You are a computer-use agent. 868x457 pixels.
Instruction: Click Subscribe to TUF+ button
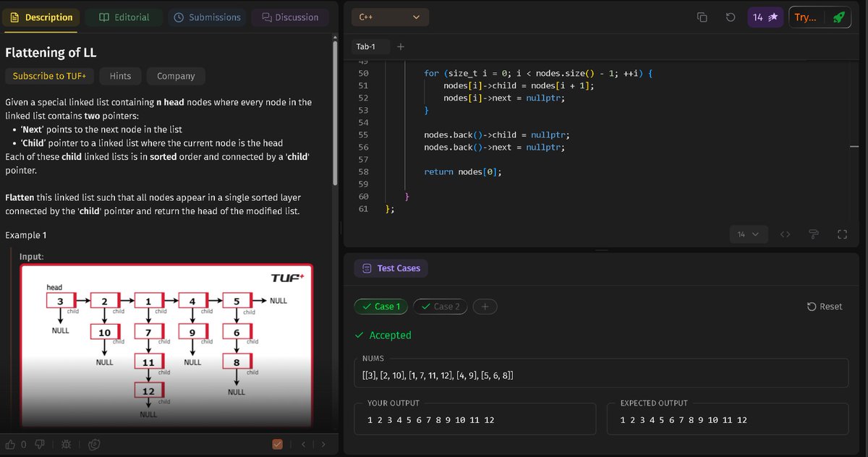pyautogui.click(x=49, y=76)
